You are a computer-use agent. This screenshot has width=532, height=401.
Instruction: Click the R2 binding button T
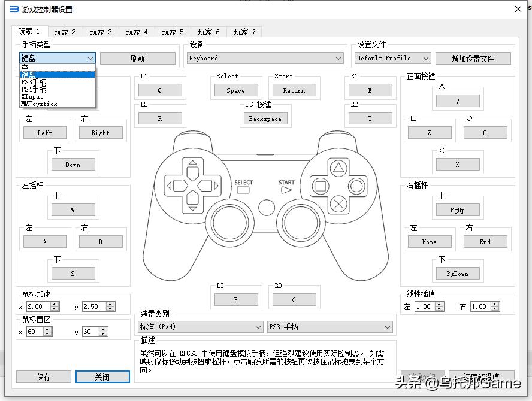tap(370, 119)
